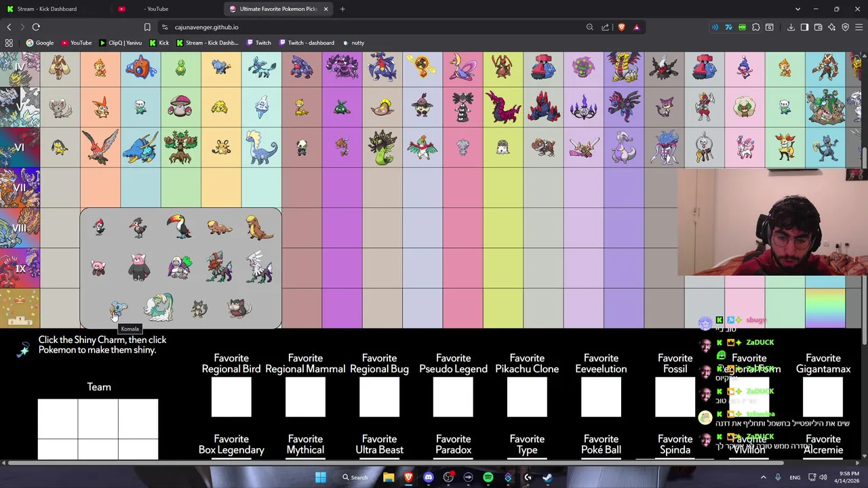868x488 pixels.
Task: Select Stufful in the popup
Action: (x=99, y=268)
